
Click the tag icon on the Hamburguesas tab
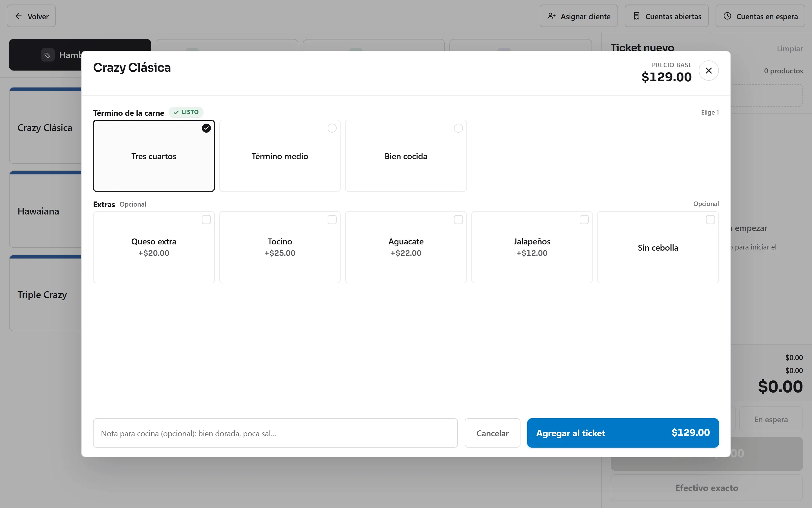47,55
